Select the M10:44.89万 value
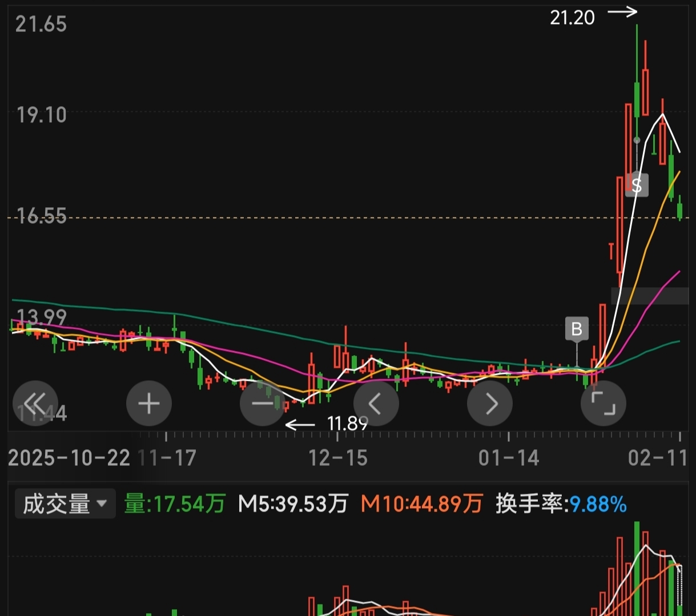This screenshot has height=616, width=696. tap(422, 504)
